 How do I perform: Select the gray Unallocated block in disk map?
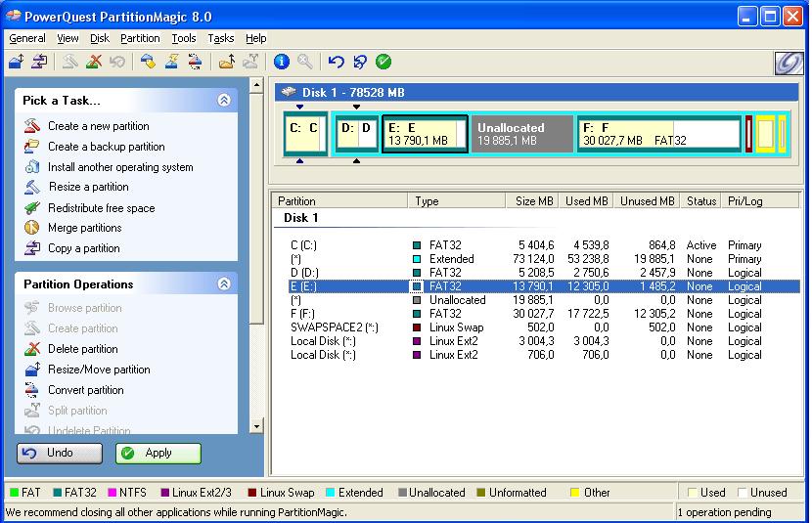(521, 134)
